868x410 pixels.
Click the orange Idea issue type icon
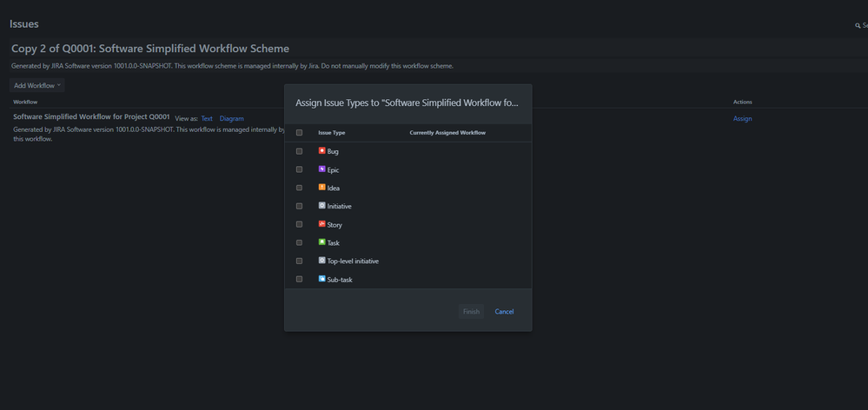tap(321, 188)
